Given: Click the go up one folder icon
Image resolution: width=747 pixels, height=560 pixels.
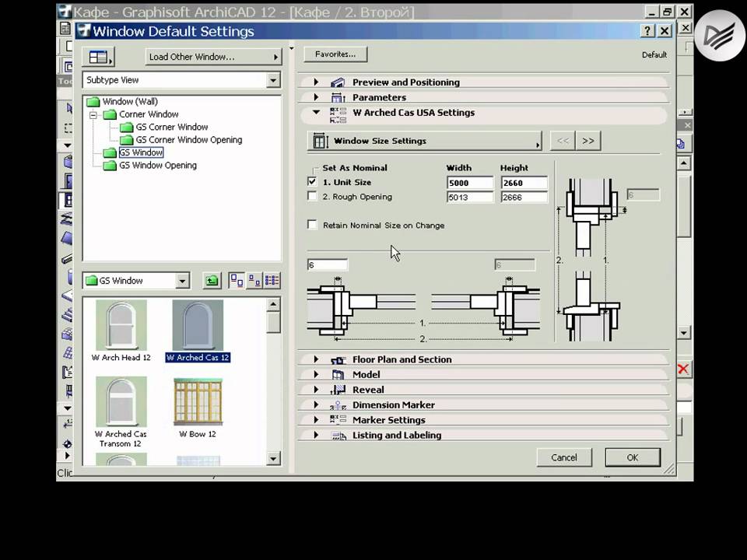Looking at the screenshot, I should (212, 281).
